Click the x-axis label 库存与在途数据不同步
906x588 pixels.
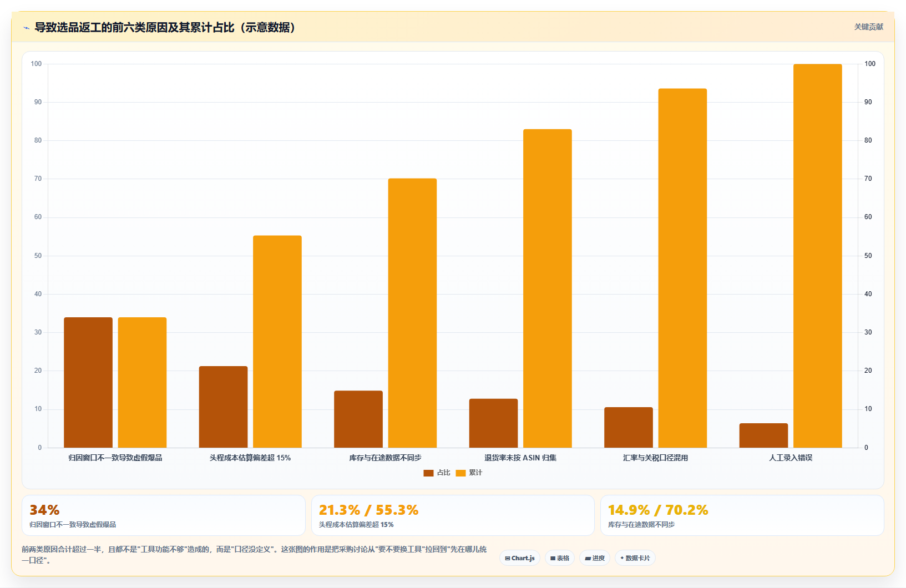click(x=386, y=458)
